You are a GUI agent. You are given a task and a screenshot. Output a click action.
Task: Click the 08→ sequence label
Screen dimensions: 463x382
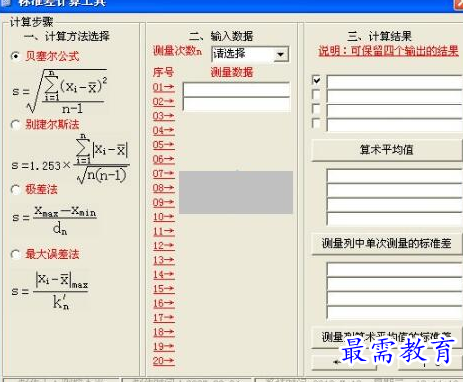click(x=164, y=188)
